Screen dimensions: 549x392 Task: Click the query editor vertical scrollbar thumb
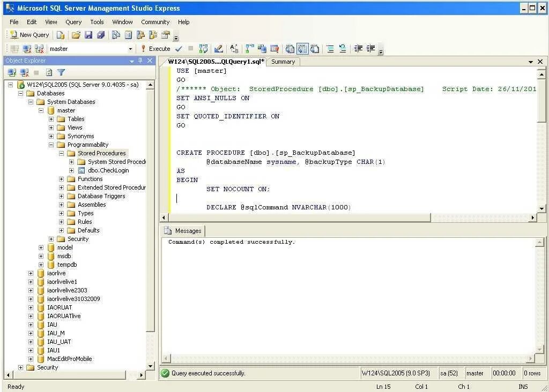pyautogui.click(x=541, y=100)
